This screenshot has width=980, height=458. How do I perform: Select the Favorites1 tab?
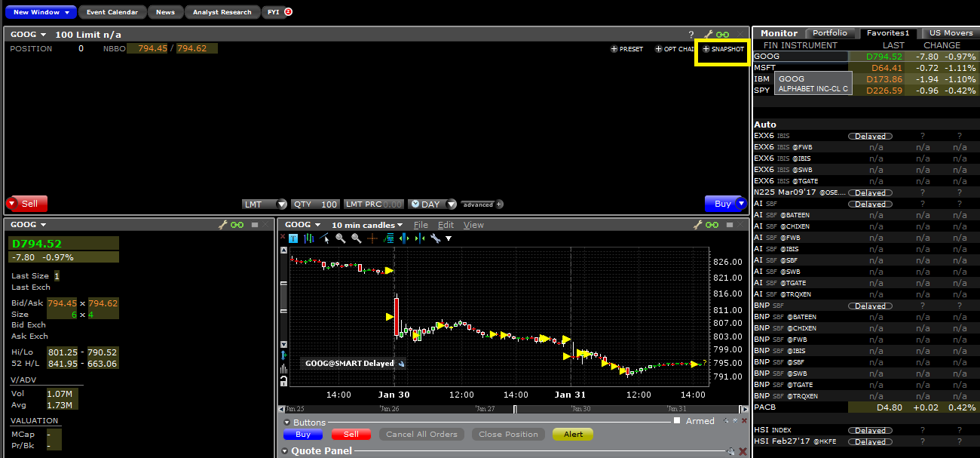point(888,33)
